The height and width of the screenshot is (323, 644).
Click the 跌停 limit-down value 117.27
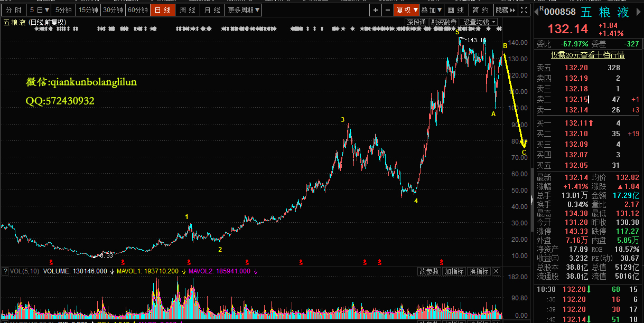point(627,231)
